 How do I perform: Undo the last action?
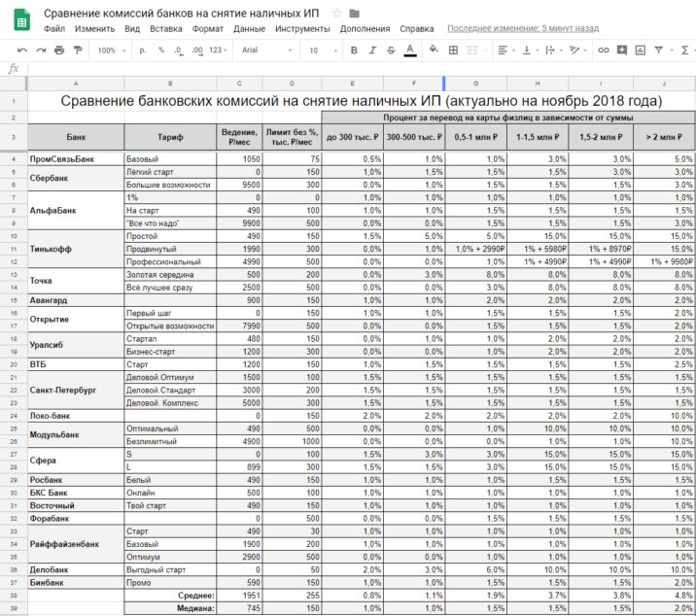22,51
